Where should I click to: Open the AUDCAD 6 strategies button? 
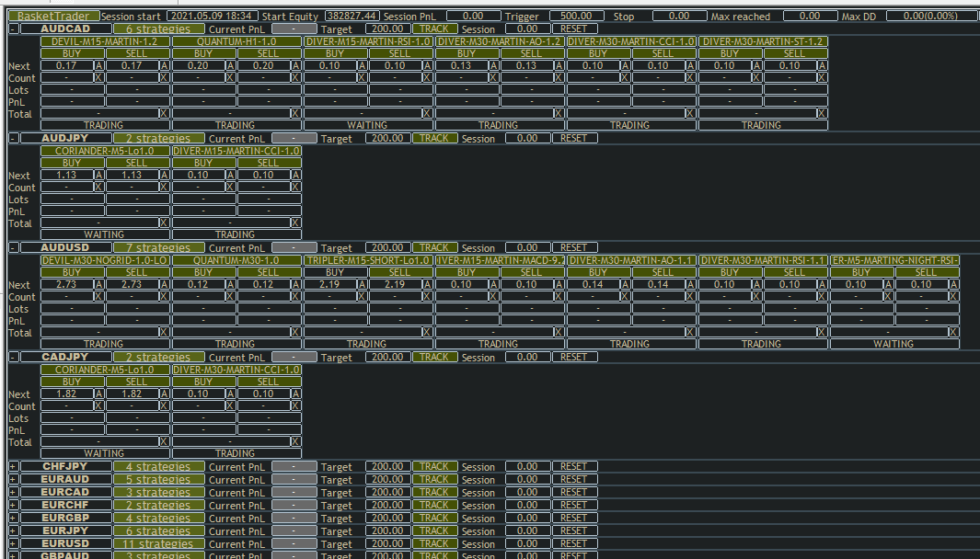click(159, 29)
